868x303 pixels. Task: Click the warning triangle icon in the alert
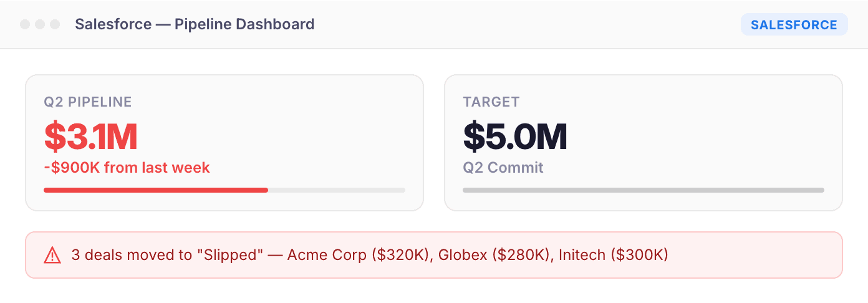coord(52,255)
